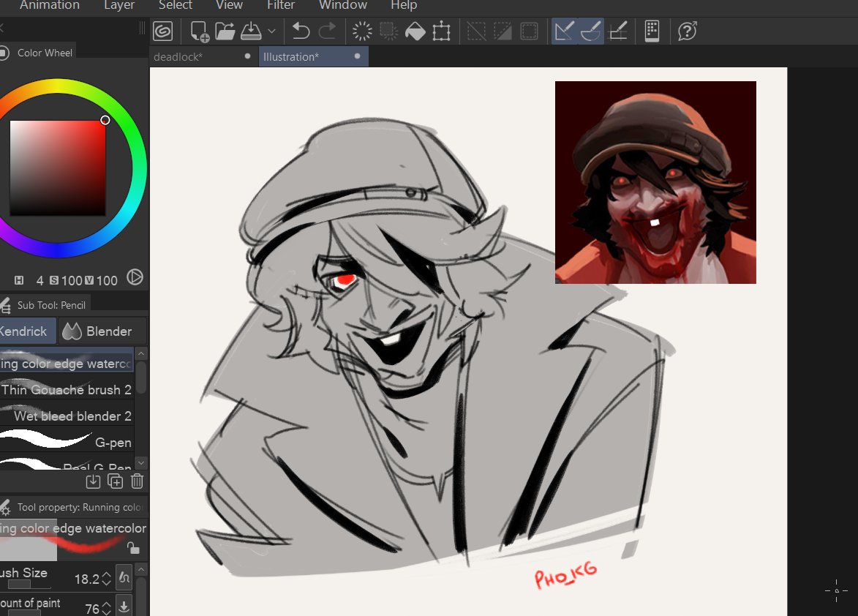Open the Filter menu
Screen dimensions: 858x616
281,5
